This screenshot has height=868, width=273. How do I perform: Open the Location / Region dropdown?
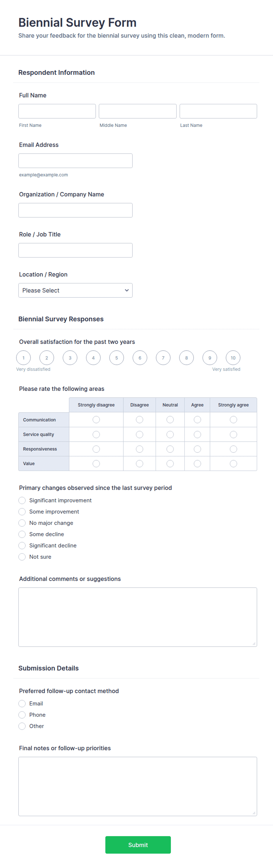tap(75, 290)
